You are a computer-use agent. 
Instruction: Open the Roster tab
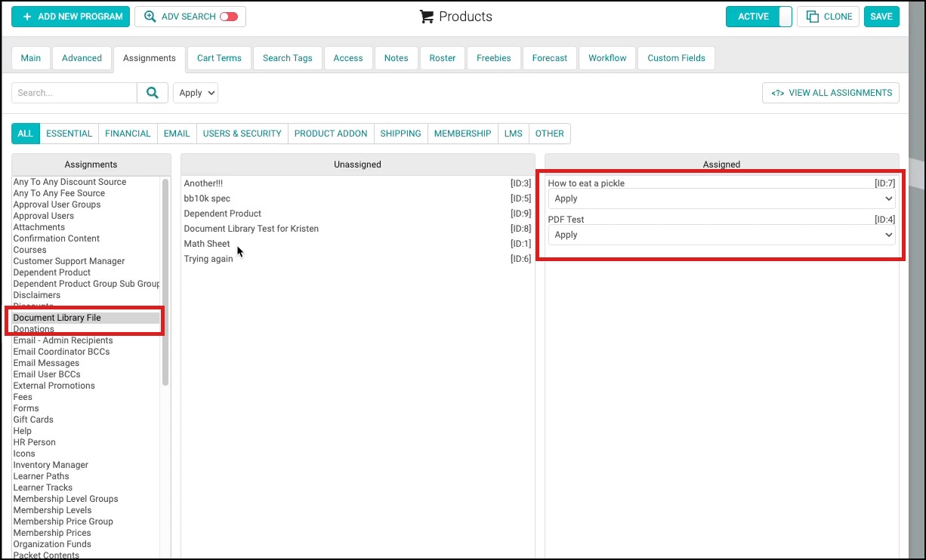(443, 58)
